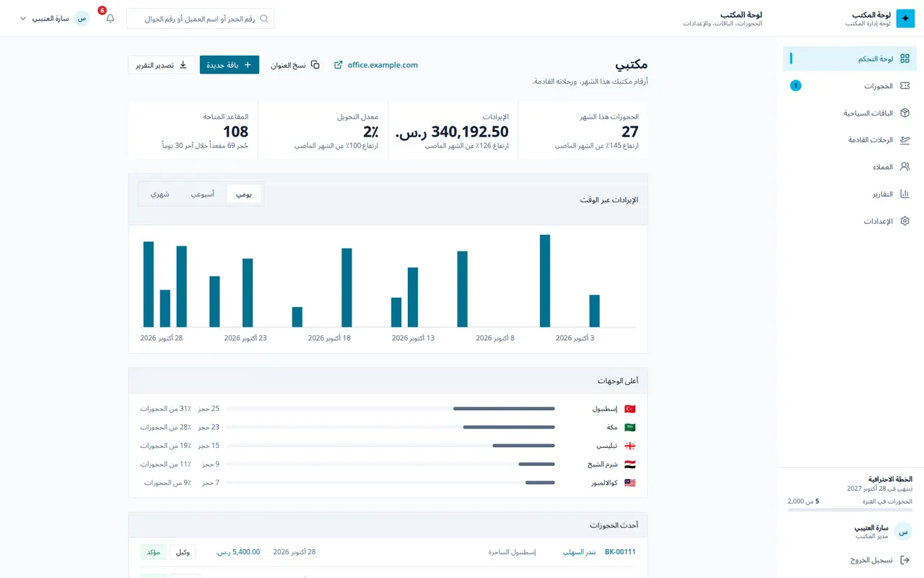Viewport: 924px width, 578px height.
Task: Open the office.example.com link text
Action: click(x=383, y=65)
